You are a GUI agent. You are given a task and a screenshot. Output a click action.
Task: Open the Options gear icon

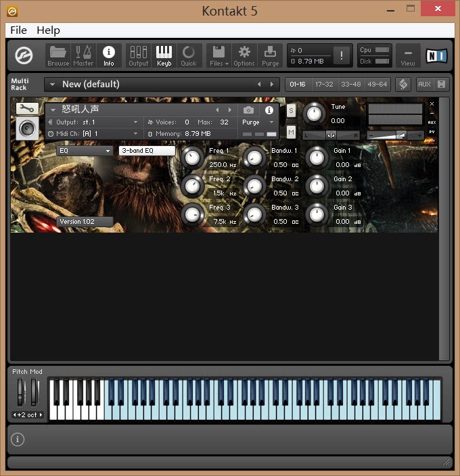tap(244, 55)
